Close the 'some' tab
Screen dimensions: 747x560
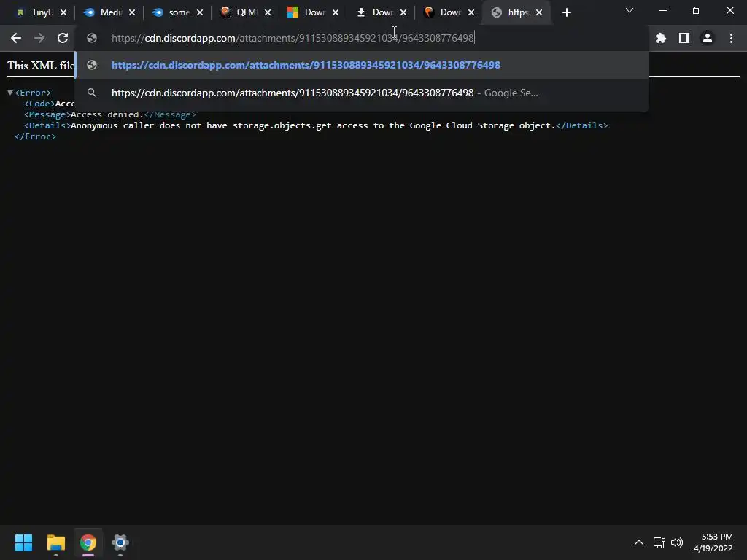click(200, 12)
